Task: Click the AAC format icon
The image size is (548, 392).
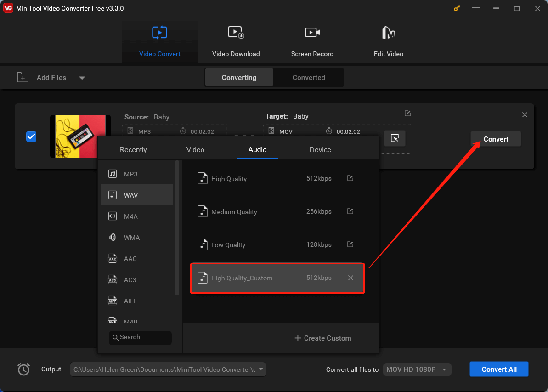Action: (113, 258)
